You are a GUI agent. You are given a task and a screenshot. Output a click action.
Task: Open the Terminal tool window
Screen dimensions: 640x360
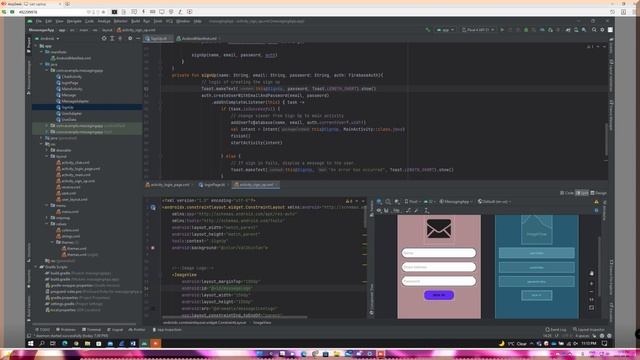tap(91, 329)
